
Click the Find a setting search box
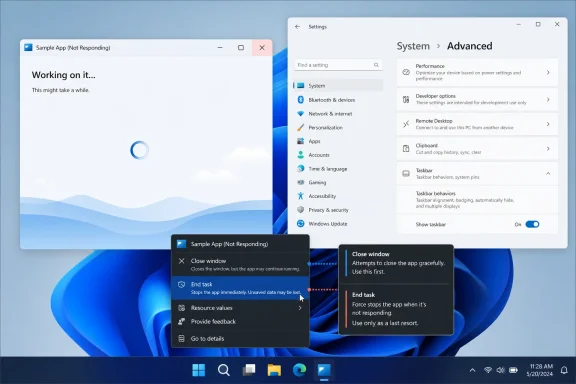[x=338, y=65]
